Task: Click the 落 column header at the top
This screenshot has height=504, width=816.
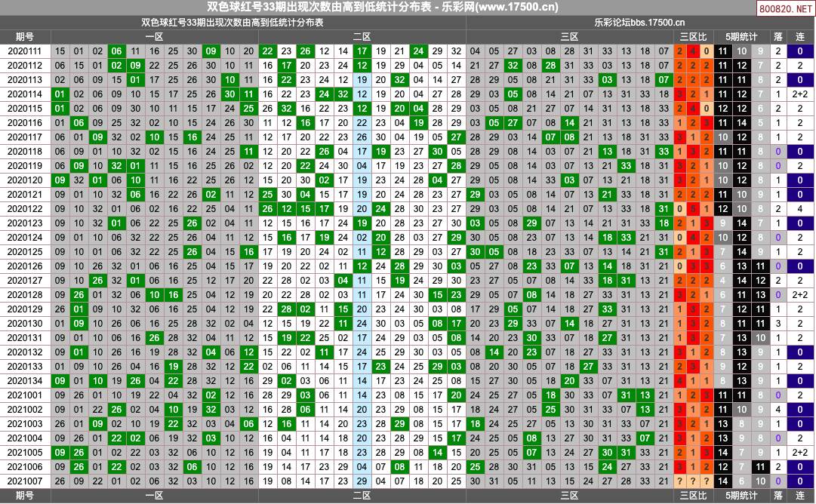Action: tap(778, 37)
